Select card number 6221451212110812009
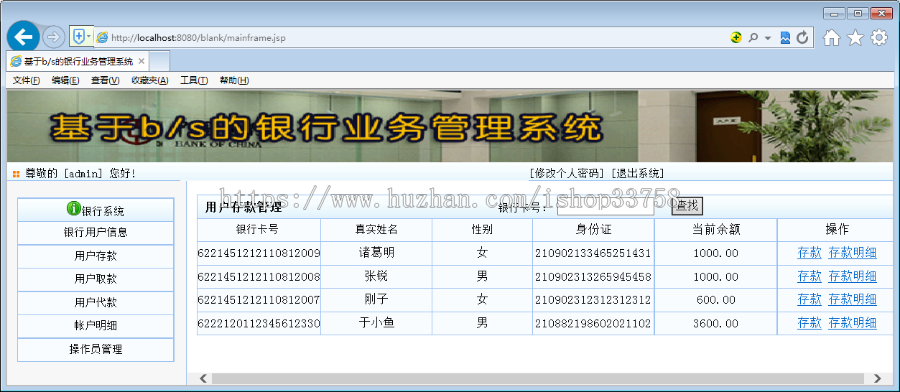 [259, 253]
